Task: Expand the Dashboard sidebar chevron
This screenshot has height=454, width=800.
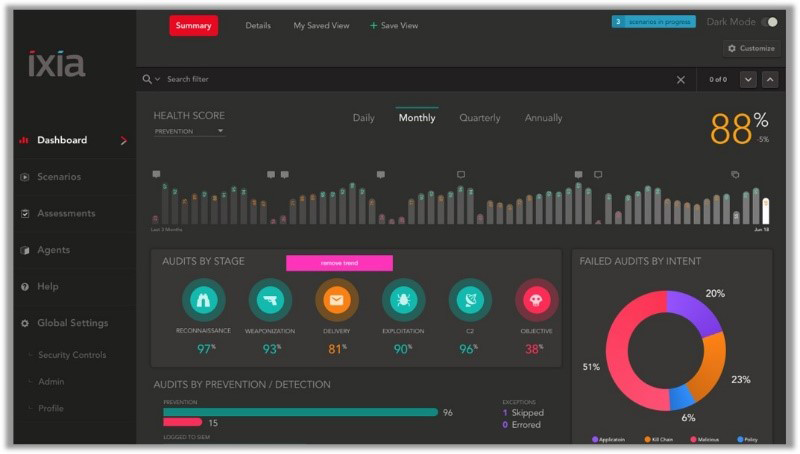Action: click(124, 141)
